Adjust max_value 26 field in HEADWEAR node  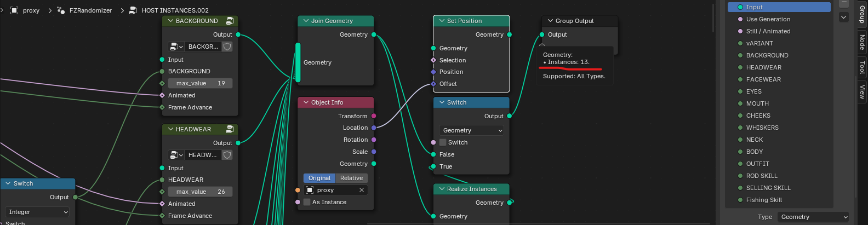coord(199,192)
